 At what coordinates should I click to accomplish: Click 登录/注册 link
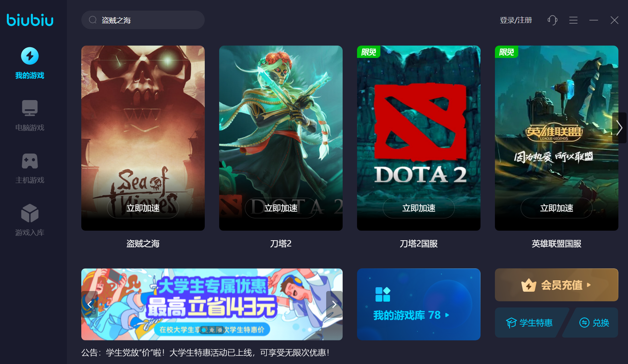[x=516, y=20]
